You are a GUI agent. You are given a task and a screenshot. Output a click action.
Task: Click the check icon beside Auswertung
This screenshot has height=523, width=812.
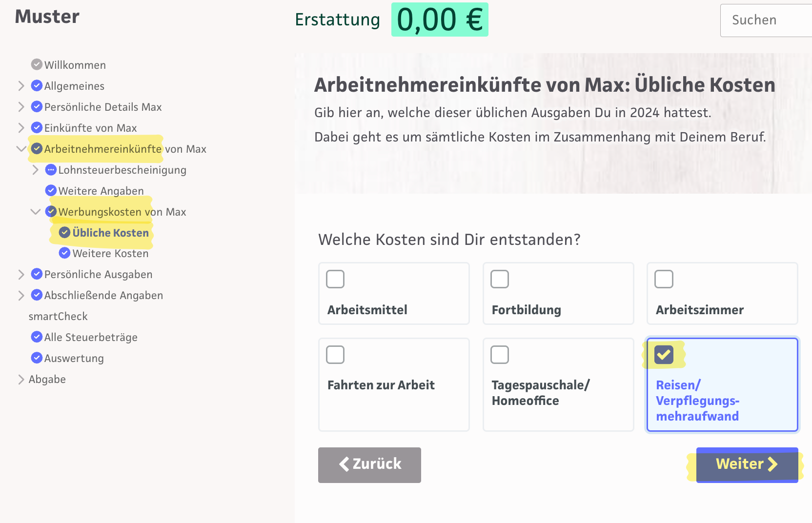click(37, 358)
